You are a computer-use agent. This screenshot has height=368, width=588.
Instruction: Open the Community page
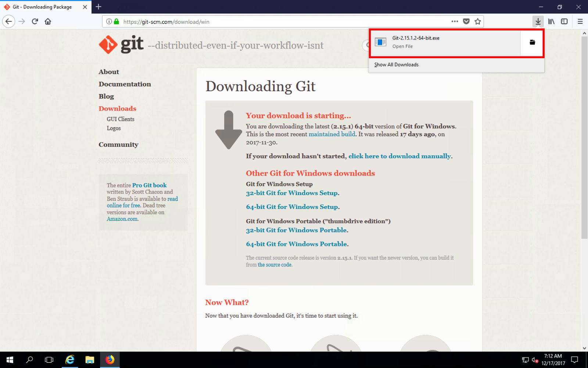(118, 145)
